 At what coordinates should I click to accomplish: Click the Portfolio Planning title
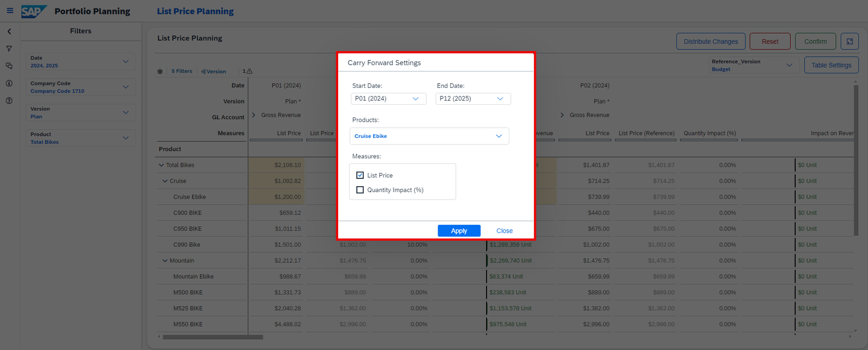tap(92, 11)
